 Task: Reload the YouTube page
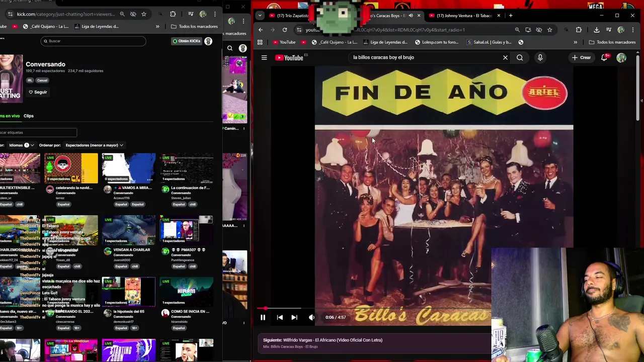[285, 30]
